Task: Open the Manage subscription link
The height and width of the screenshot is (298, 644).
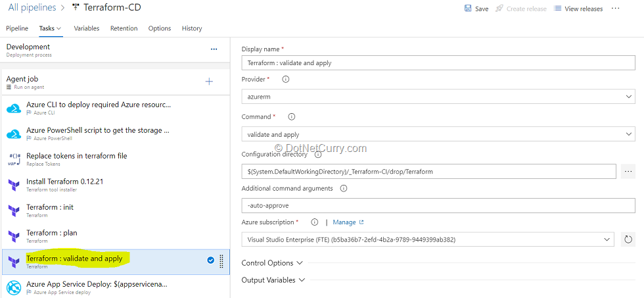Action: (x=348, y=222)
